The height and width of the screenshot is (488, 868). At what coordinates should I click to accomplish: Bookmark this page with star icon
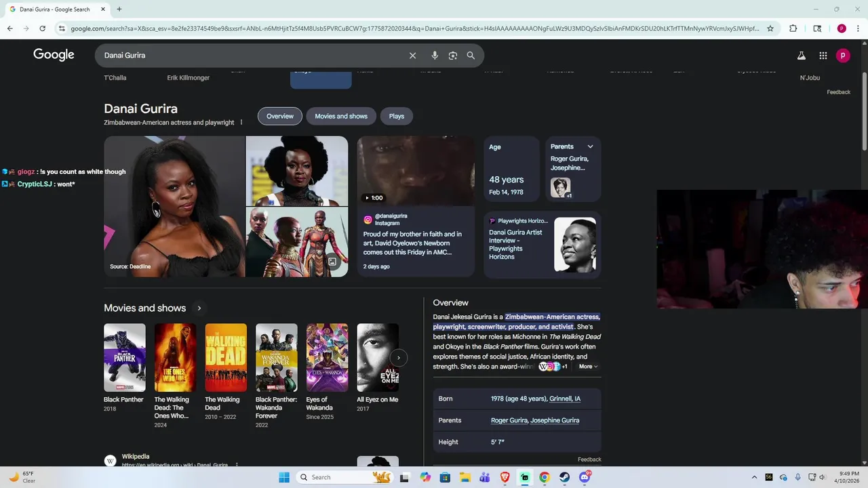coord(770,28)
